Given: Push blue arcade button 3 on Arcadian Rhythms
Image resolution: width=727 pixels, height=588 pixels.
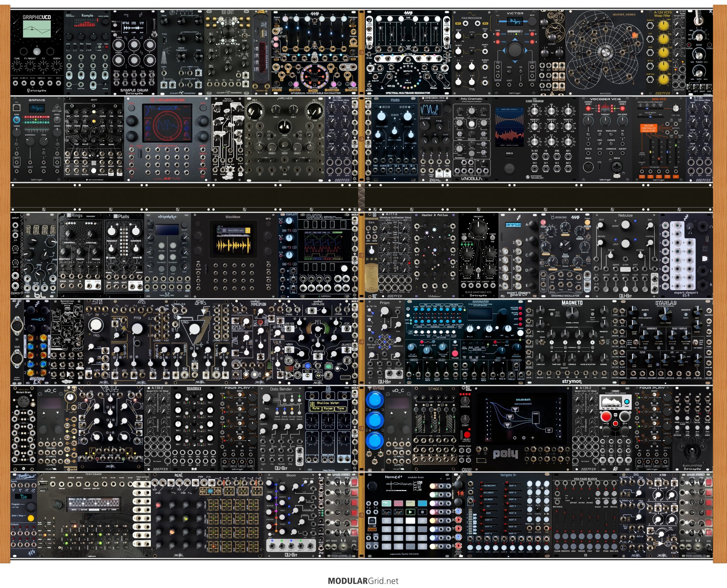Looking at the screenshot, I should 375,441.
